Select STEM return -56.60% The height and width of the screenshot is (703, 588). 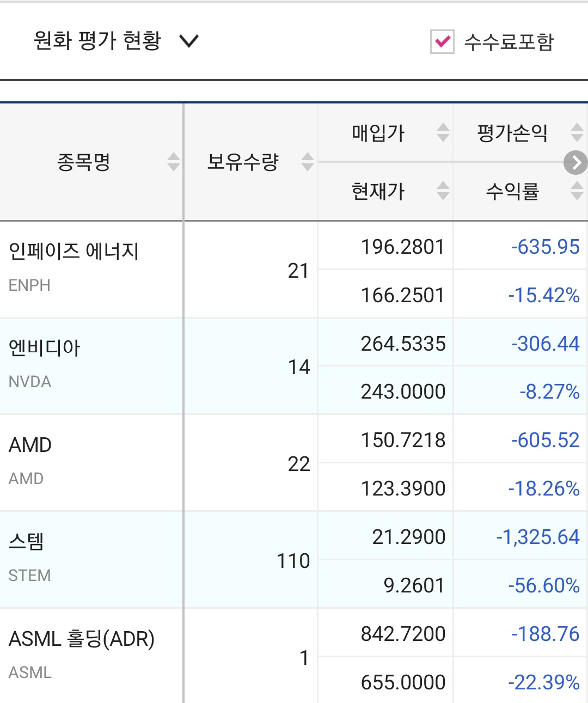point(544,585)
